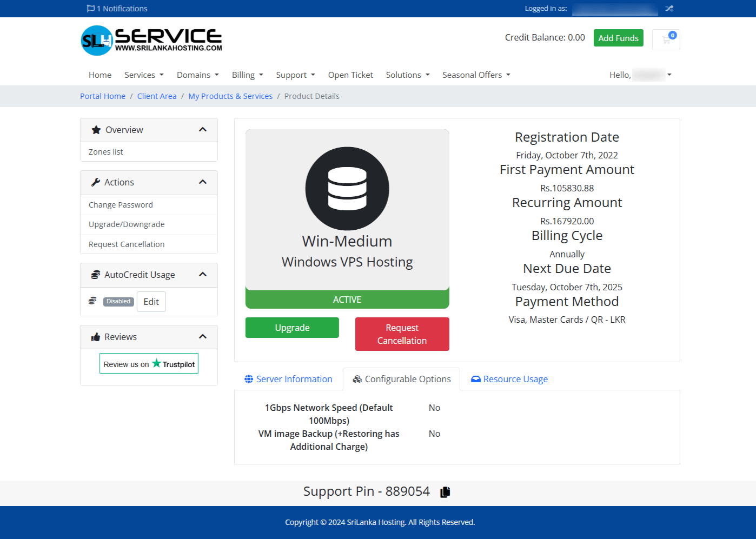
Task: Click the Disabled status badge
Action: coord(118,302)
